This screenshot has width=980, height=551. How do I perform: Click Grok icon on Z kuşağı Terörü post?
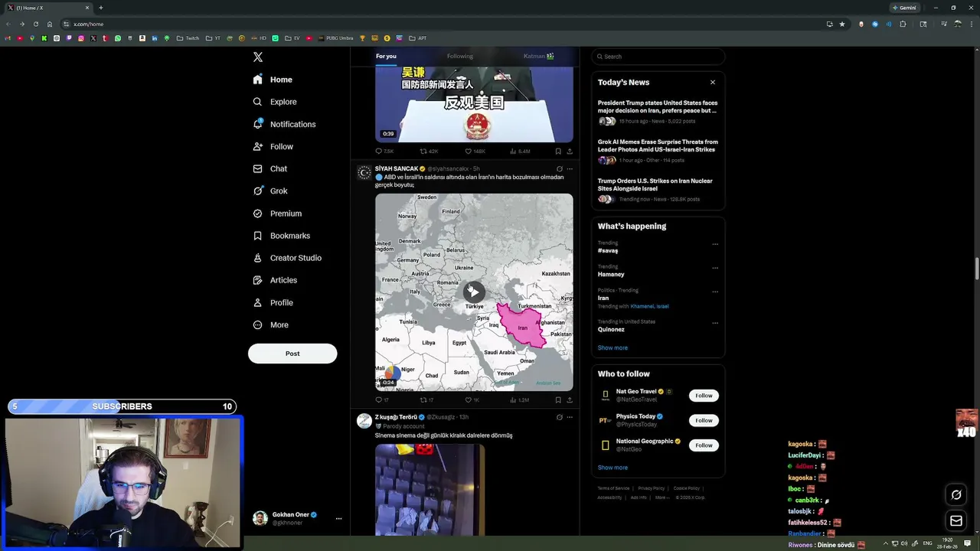coord(559,417)
